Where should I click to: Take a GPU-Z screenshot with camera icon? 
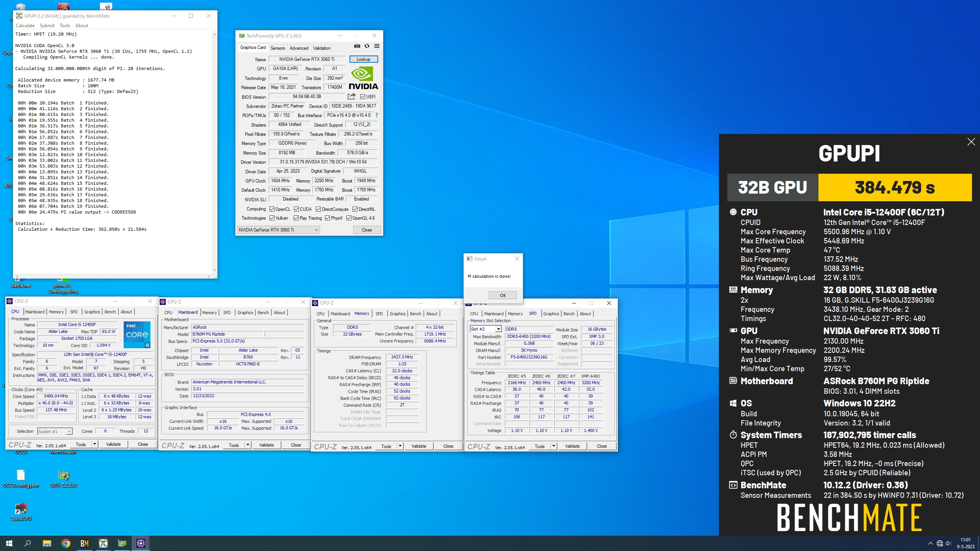pyautogui.click(x=357, y=46)
